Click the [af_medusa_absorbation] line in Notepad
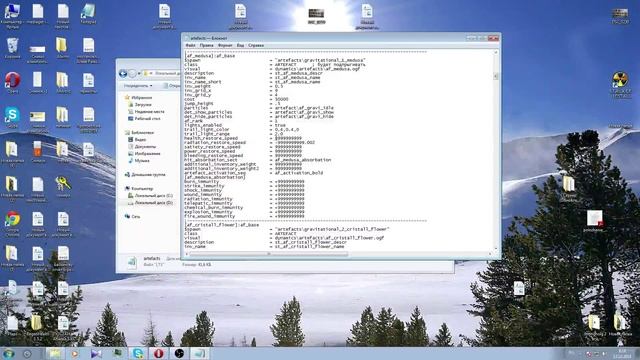The width and height of the screenshot is (640, 360). (x=215, y=177)
